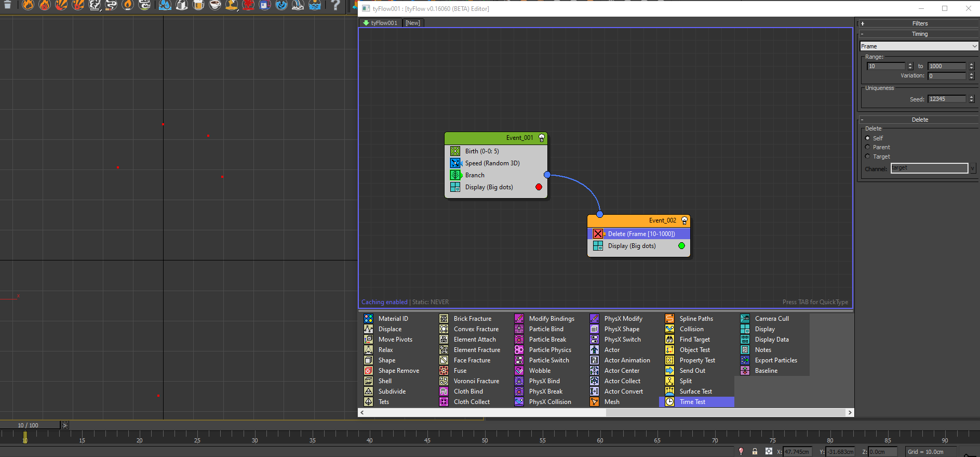This screenshot has height=457, width=980.
Task: Click the red Display color dot in Event_001
Action: [539, 187]
